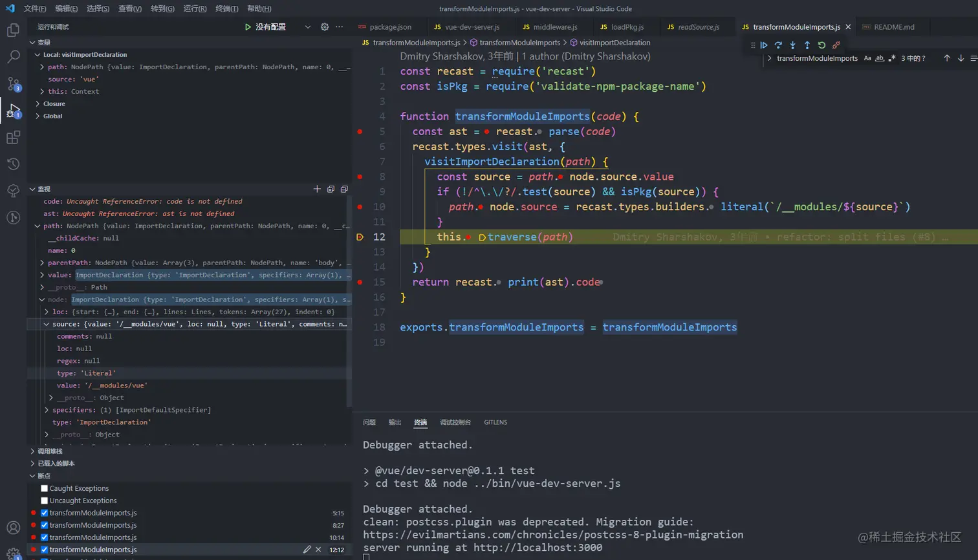Click the green Start Debugging play icon

pyautogui.click(x=248, y=27)
